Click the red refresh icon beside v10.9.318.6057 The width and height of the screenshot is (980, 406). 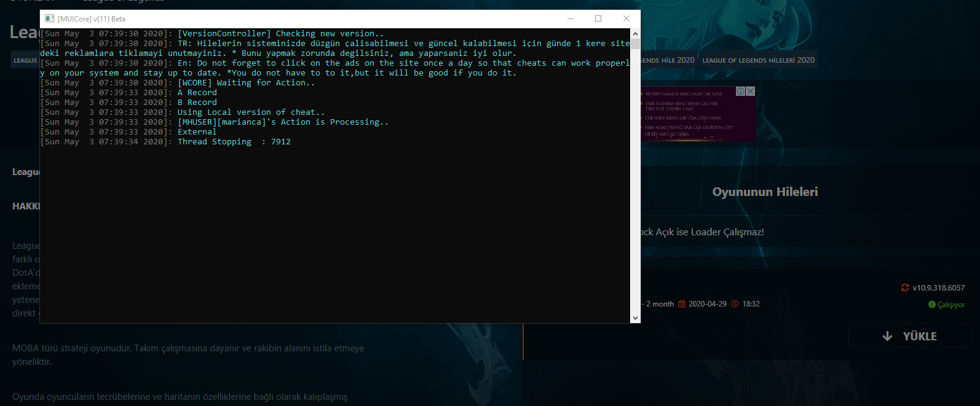coord(904,287)
